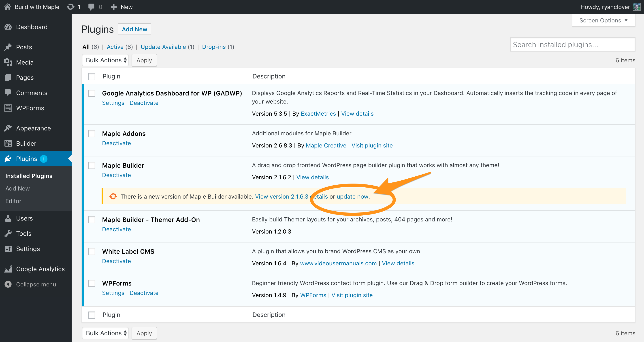
Task: Click the Google Analytics chart icon in sidebar
Action: click(8, 269)
